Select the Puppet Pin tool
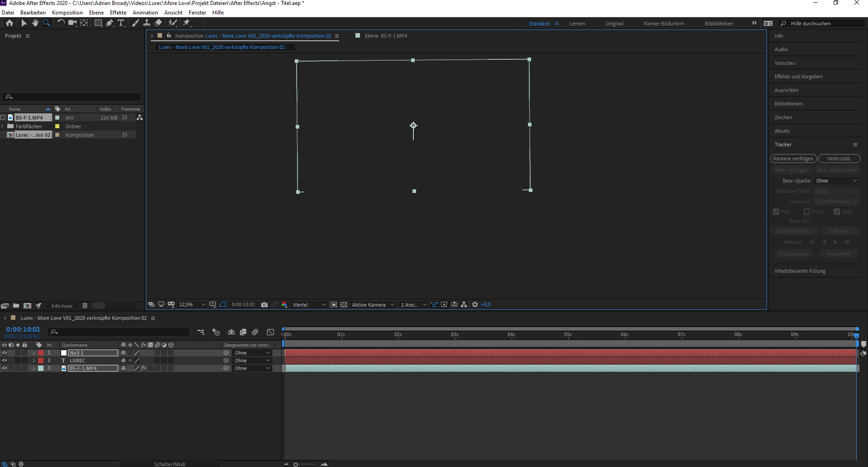Screen dimensions: 868x467 click(187, 23)
